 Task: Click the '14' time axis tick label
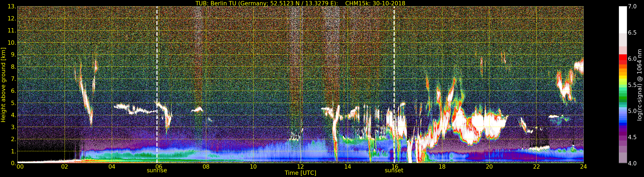(348, 167)
